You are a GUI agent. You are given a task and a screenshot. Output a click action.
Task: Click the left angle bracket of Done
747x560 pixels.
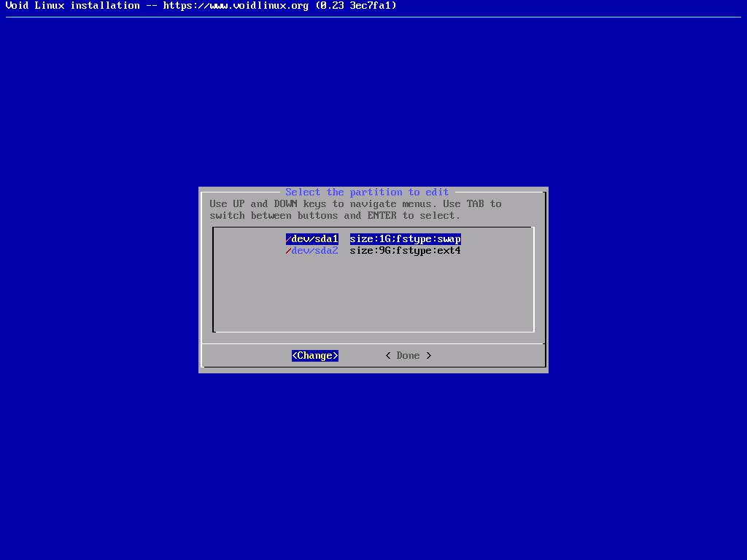(x=388, y=356)
